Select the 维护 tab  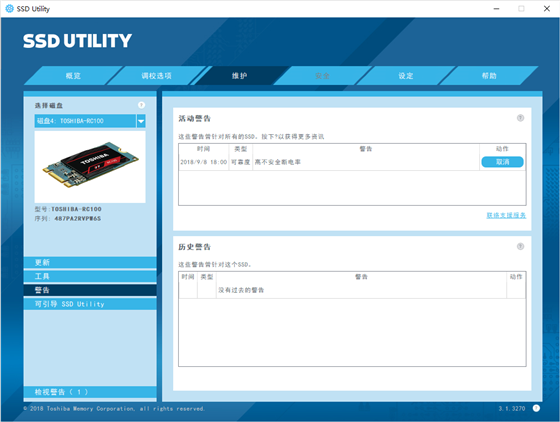click(239, 76)
